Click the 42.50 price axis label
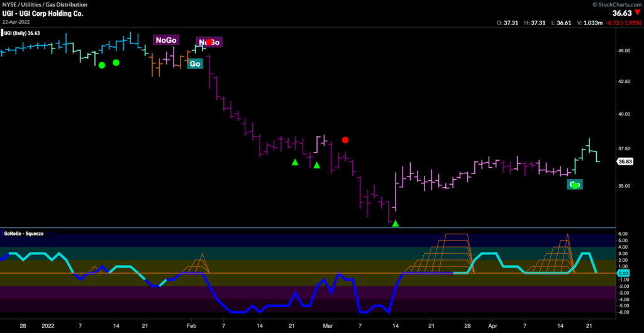Image resolution: width=644 pixels, height=333 pixels. (625, 81)
